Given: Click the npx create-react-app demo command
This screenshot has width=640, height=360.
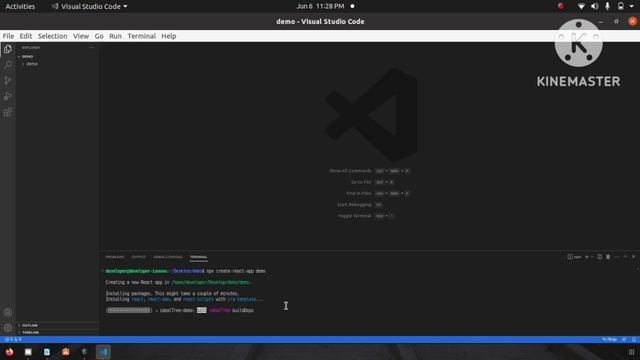Looking at the screenshot, I should point(236,271).
